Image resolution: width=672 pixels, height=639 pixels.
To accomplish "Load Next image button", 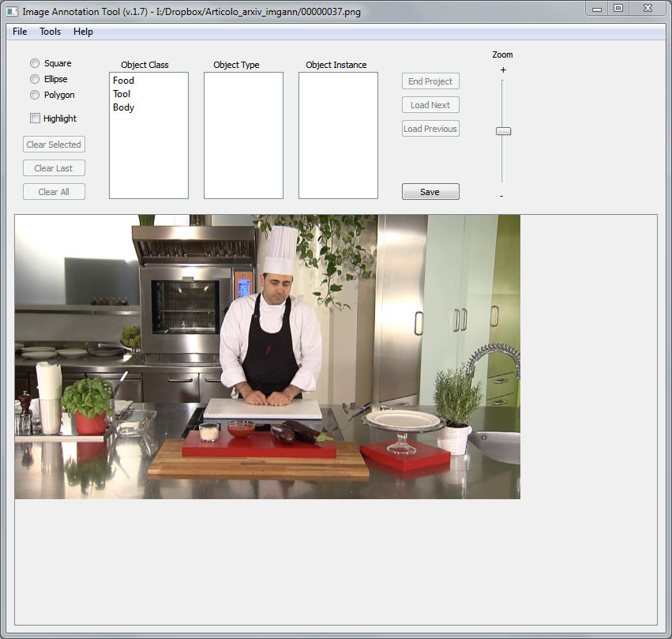I will tap(430, 105).
